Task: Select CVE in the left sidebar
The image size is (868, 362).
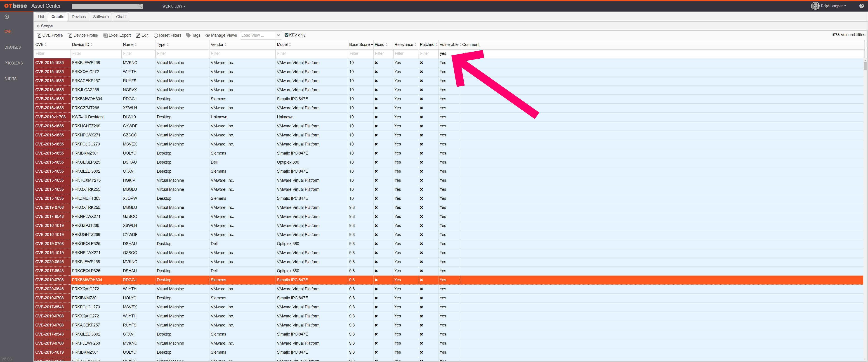Action: tap(8, 32)
